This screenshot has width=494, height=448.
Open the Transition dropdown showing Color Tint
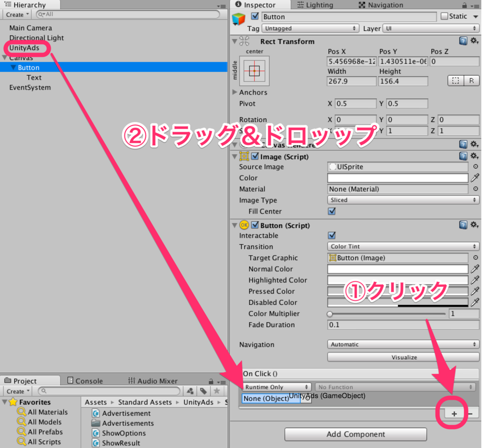click(x=403, y=246)
